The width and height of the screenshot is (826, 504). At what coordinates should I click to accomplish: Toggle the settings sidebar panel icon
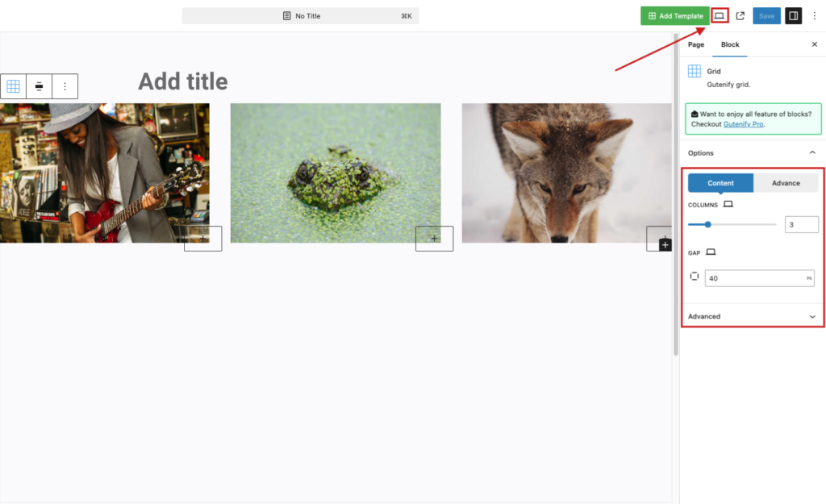click(x=794, y=16)
